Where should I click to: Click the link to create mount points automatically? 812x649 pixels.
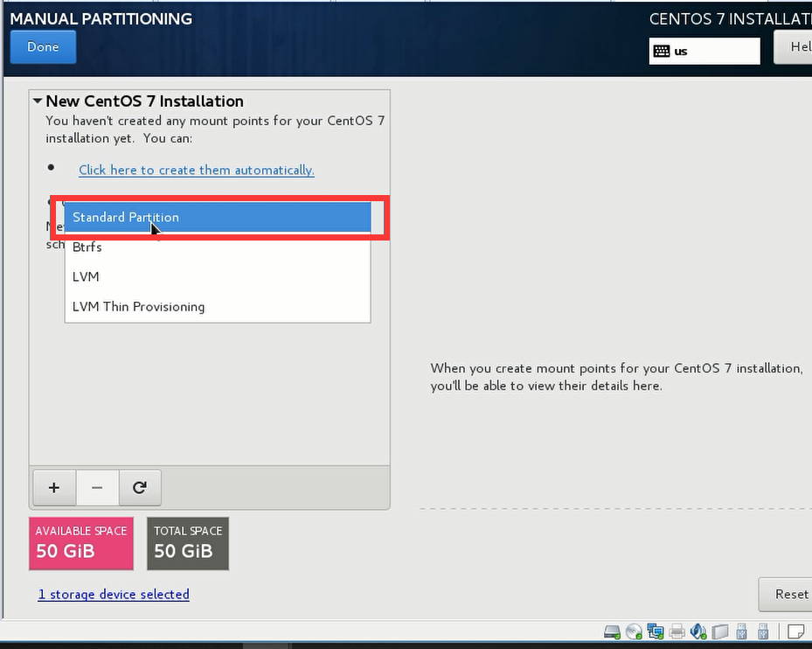click(x=196, y=170)
